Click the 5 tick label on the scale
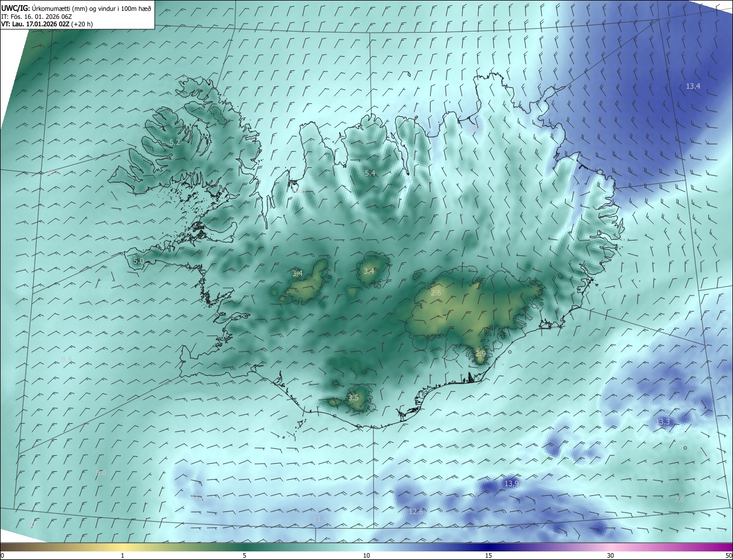733x560 pixels. [x=245, y=555]
